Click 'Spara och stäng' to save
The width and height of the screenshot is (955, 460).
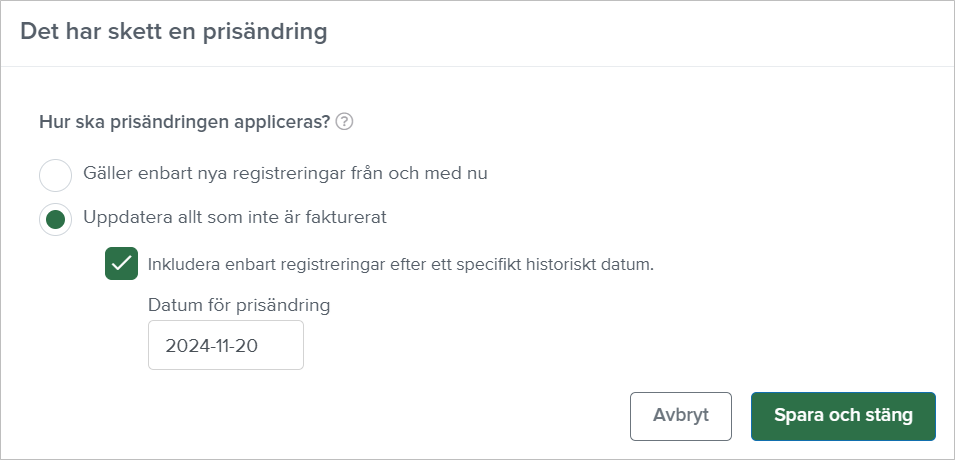tap(843, 416)
